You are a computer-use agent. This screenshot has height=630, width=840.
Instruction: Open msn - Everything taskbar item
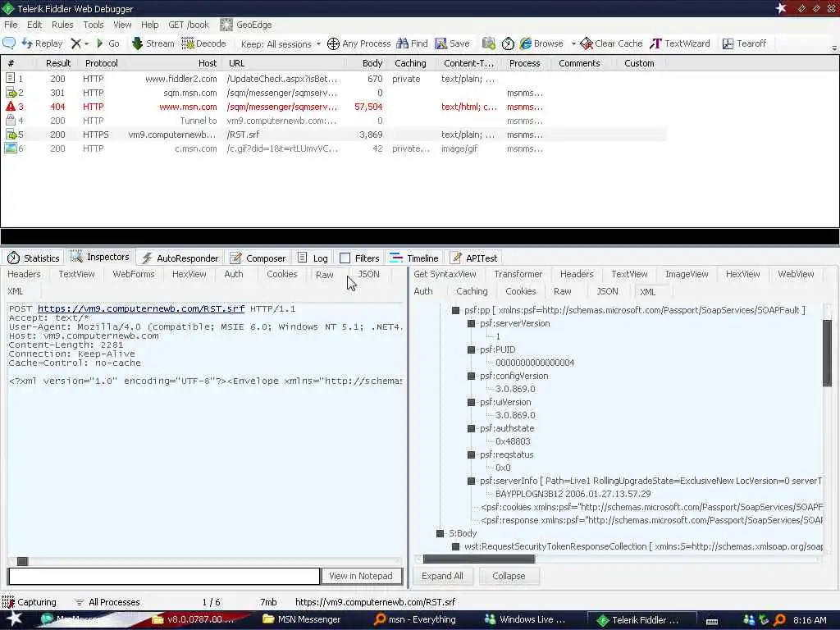coord(415,619)
